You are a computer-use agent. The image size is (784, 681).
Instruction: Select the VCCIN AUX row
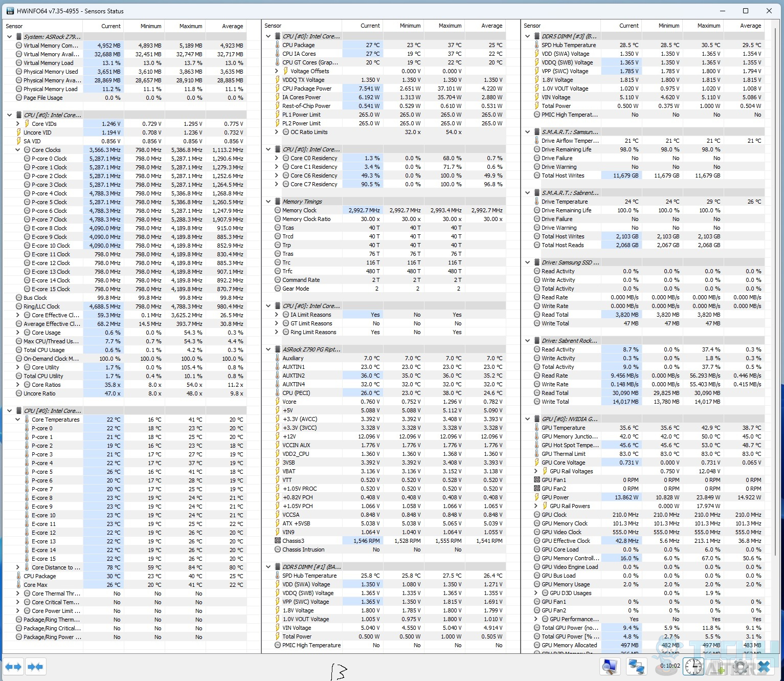tap(385, 445)
